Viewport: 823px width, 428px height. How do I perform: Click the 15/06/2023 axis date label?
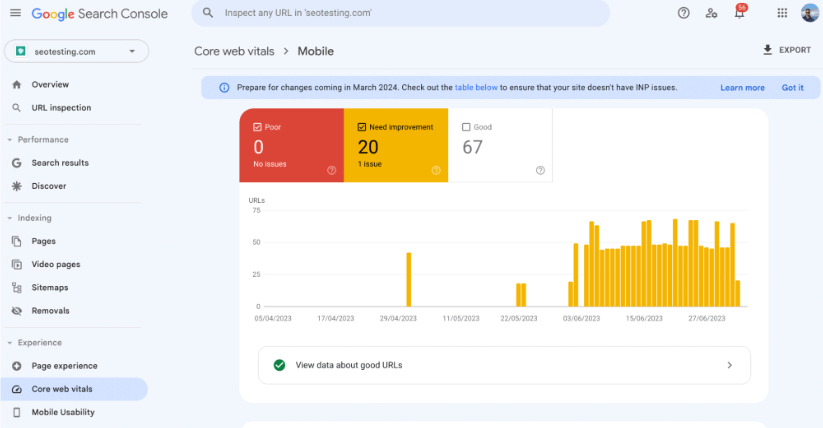coord(644,318)
